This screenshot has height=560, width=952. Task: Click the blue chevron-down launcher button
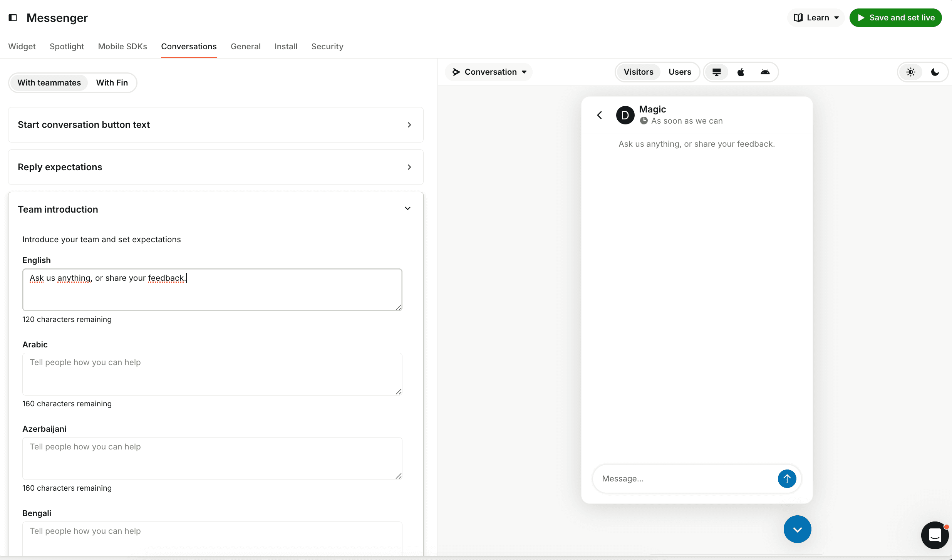(x=797, y=529)
